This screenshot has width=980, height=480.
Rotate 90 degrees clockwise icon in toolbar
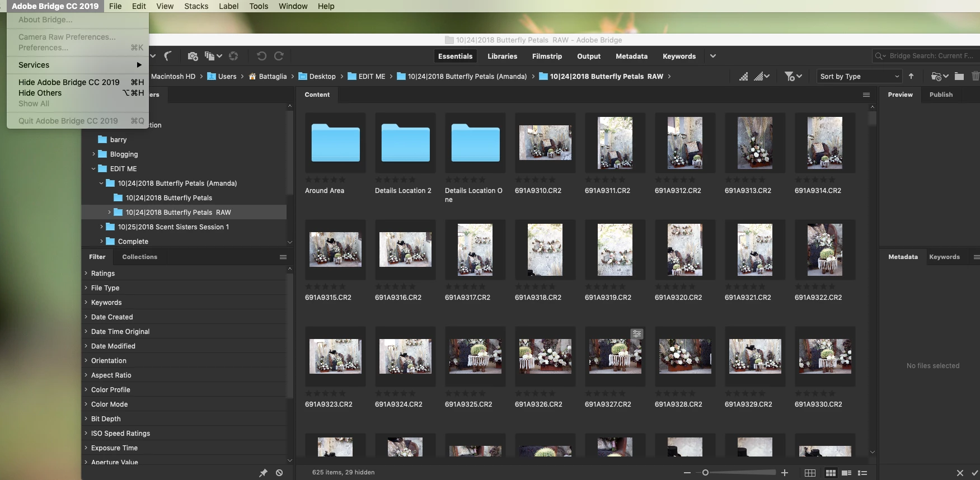(x=279, y=56)
